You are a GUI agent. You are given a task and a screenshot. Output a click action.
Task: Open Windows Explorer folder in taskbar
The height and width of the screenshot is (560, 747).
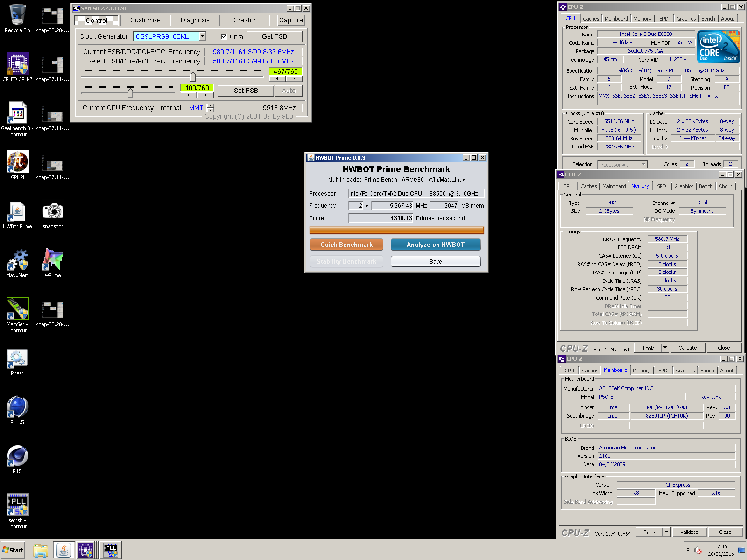tap(41, 550)
